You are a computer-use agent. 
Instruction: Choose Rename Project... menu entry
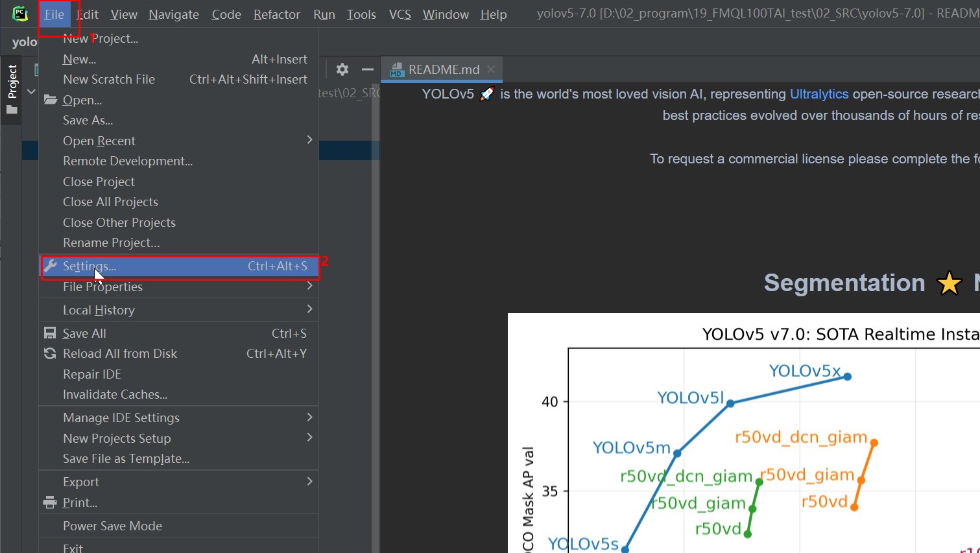[178, 242]
